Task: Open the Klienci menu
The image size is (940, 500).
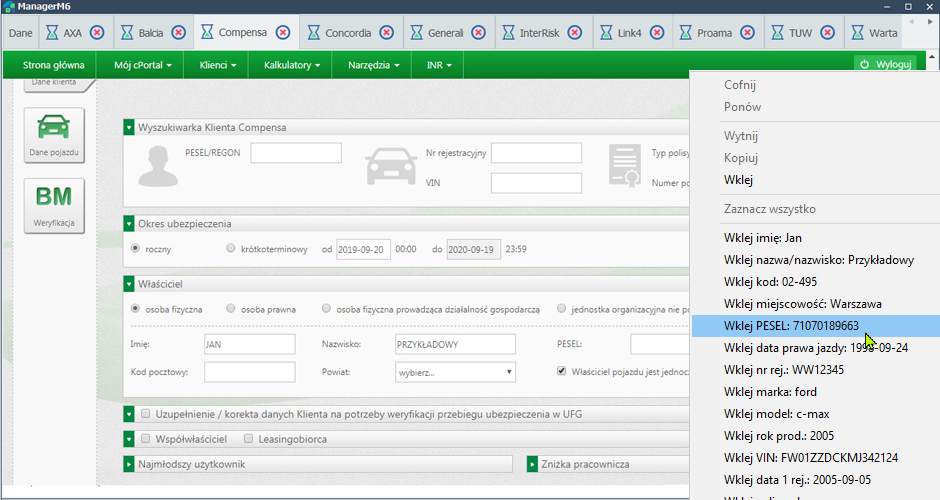Action: coord(218,65)
